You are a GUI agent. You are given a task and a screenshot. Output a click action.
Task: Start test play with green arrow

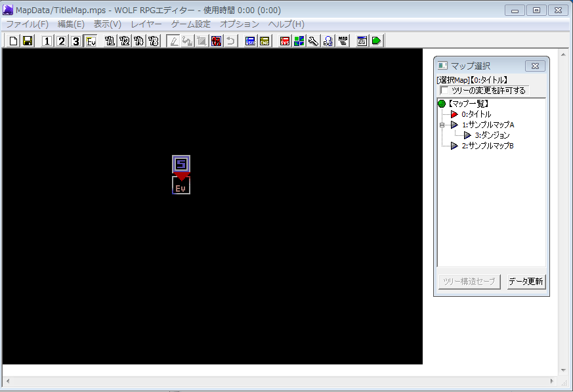376,41
